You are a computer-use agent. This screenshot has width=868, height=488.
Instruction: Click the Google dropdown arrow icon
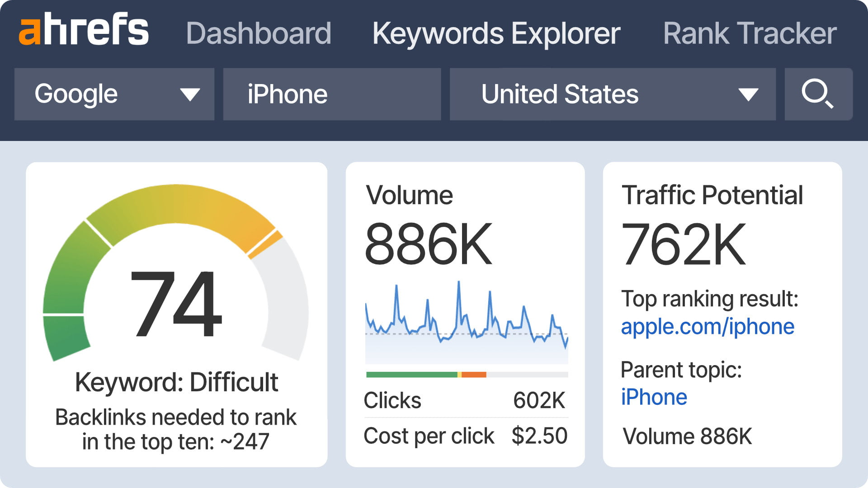click(190, 94)
